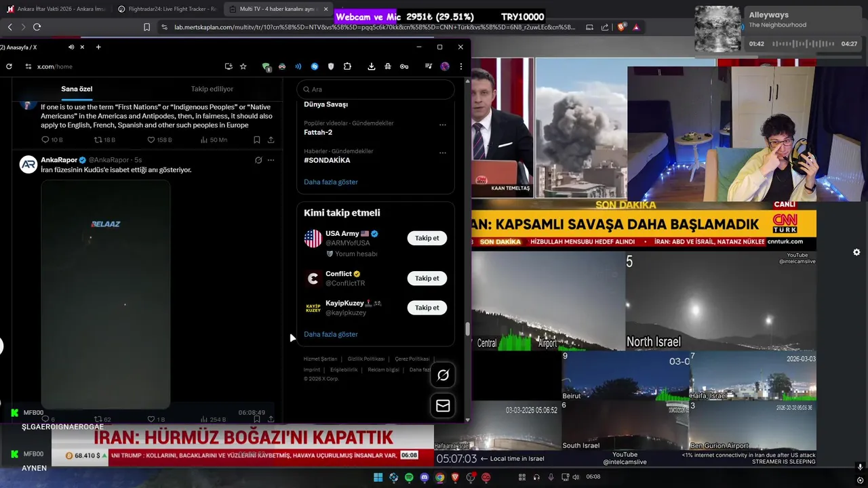Open the floating messages envelope button

point(443,405)
